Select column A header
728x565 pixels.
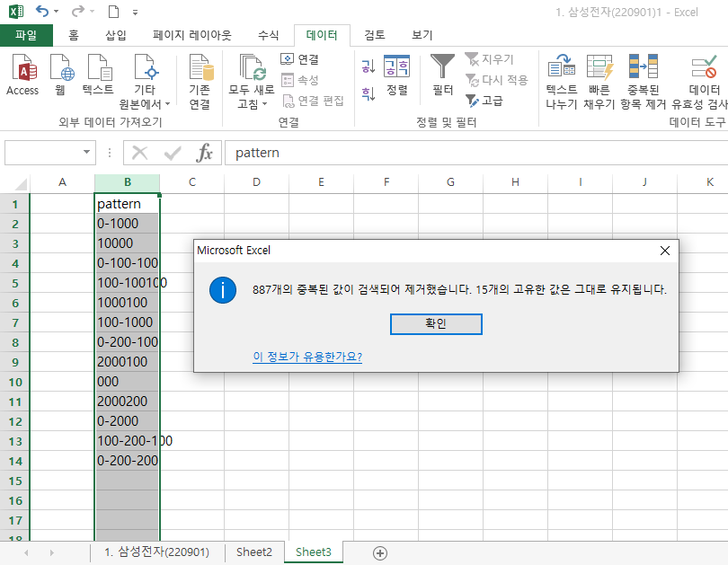[x=62, y=182]
